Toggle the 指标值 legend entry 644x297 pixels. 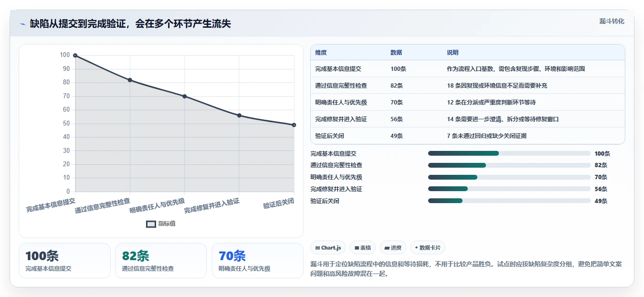[161, 224]
